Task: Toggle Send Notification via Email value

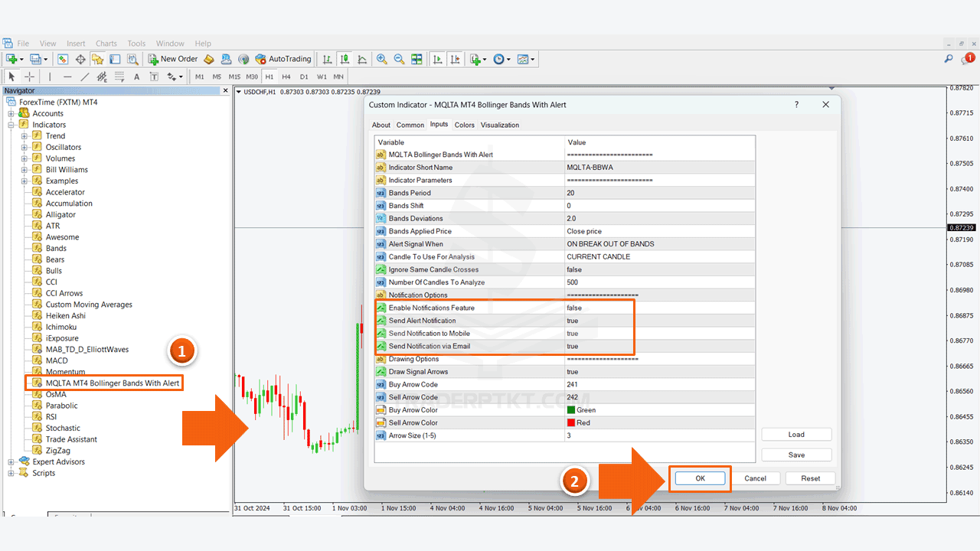Action: pos(573,346)
